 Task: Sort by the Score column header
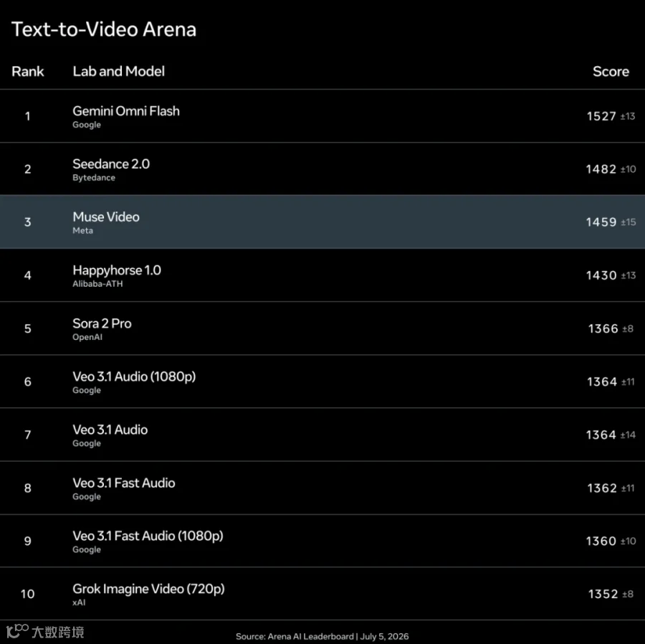click(611, 71)
